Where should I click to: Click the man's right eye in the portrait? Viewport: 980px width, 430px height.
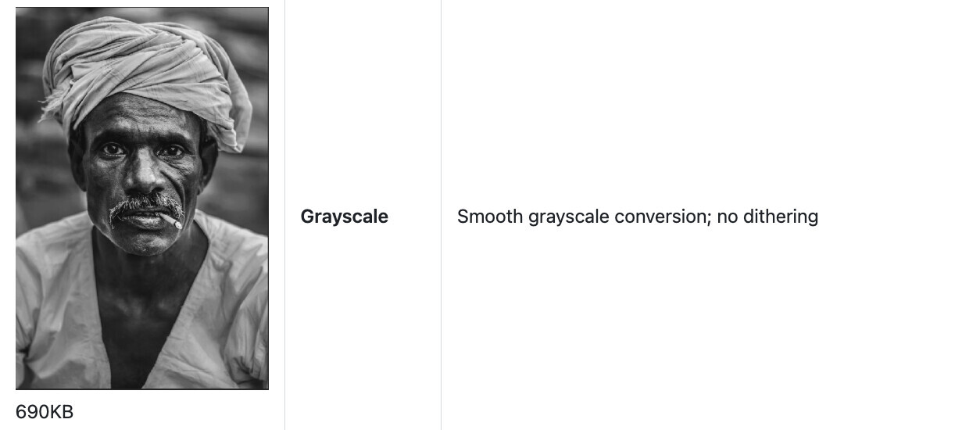tap(113, 149)
